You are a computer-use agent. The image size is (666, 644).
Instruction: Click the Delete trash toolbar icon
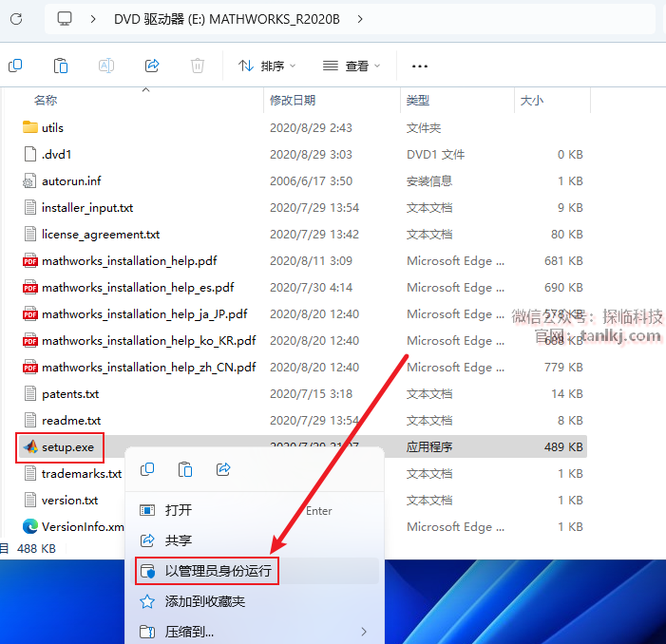[198, 66]
